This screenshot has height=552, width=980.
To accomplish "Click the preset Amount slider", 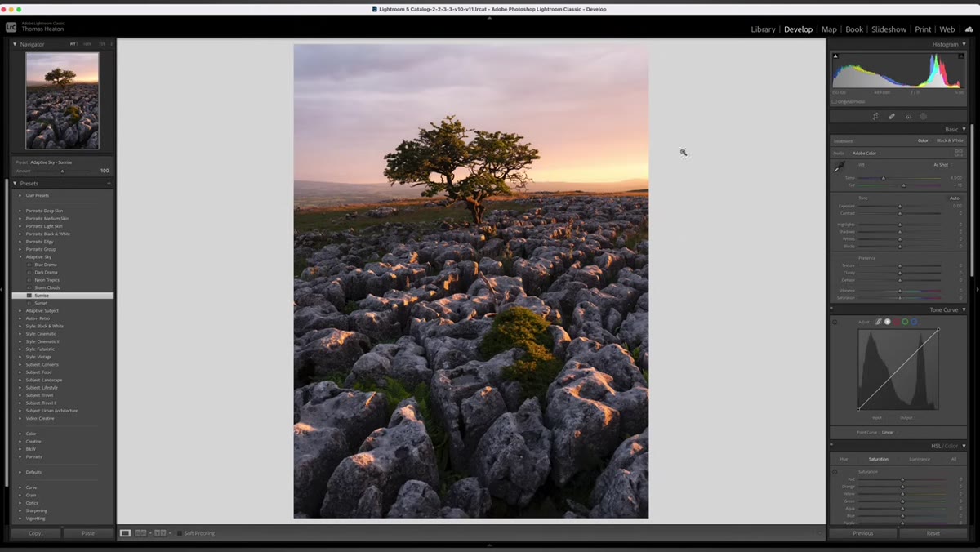I will [x=62, y=171].
